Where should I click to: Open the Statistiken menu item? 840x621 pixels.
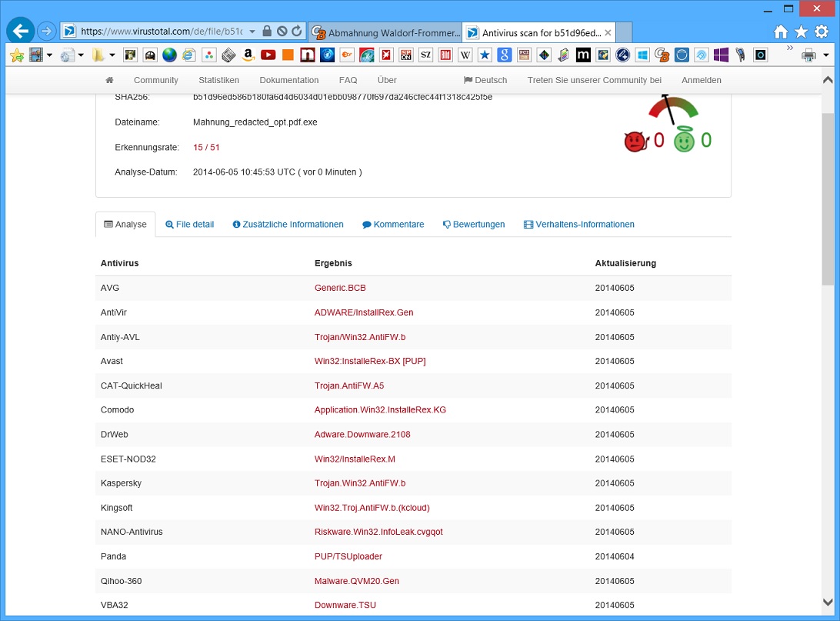click(218, 80)
